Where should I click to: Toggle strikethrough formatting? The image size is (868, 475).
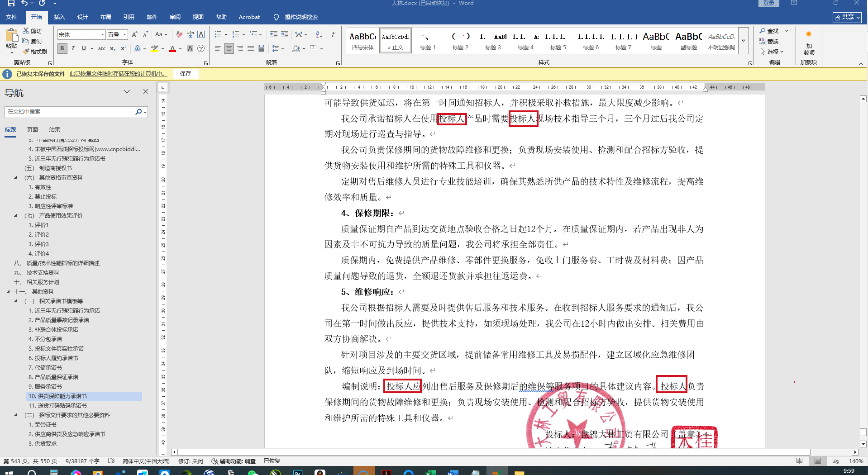102,48
